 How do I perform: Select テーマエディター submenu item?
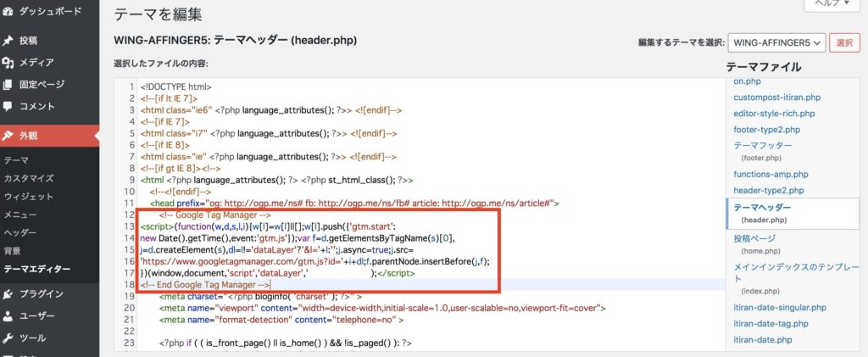[37, 270]
